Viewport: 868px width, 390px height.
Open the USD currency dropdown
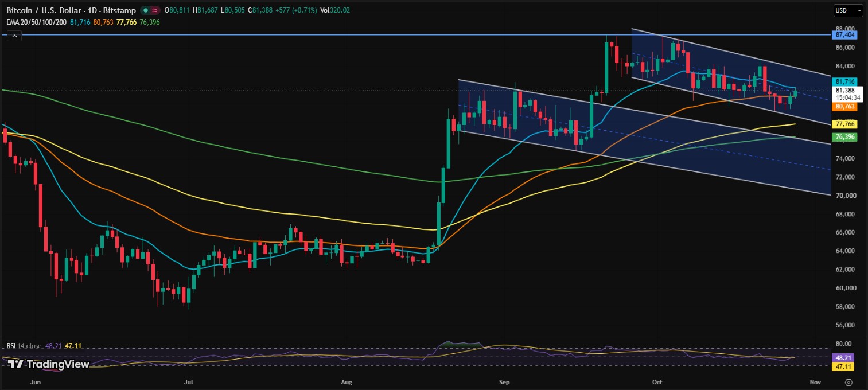pyautogui.click(x=848, y=10)
